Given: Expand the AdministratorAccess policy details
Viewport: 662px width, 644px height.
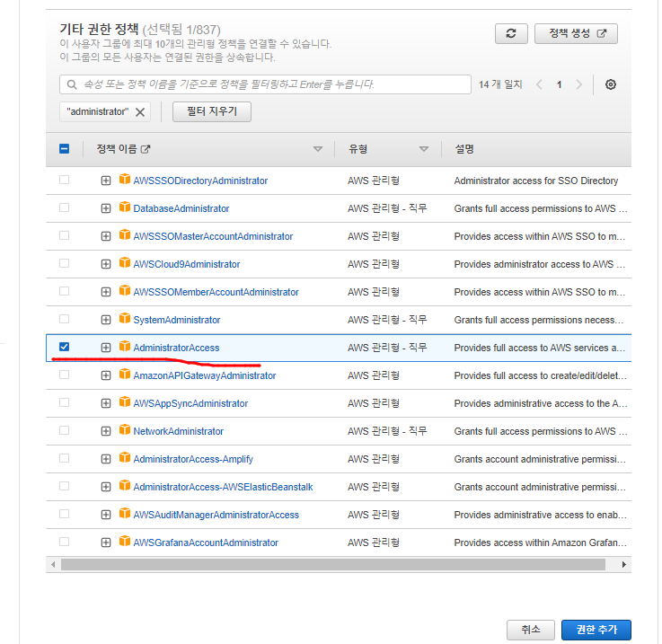Looking at the screenshot, I should pos(106,348).
